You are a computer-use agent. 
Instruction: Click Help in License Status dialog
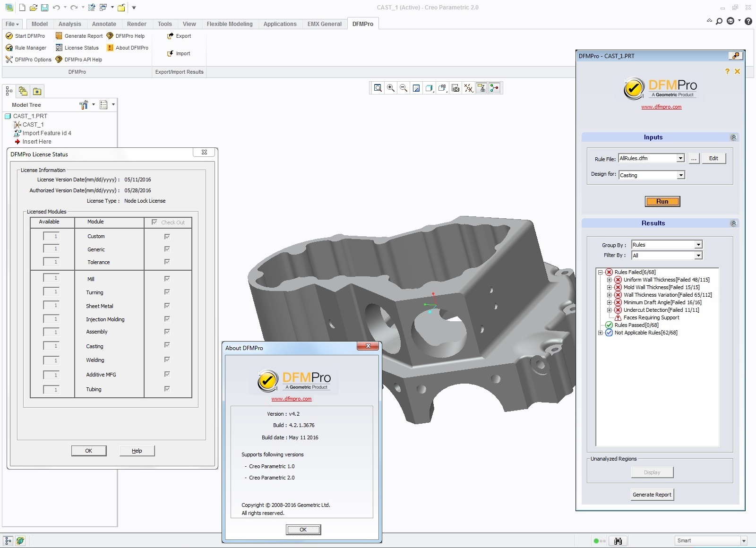[137, 451]
